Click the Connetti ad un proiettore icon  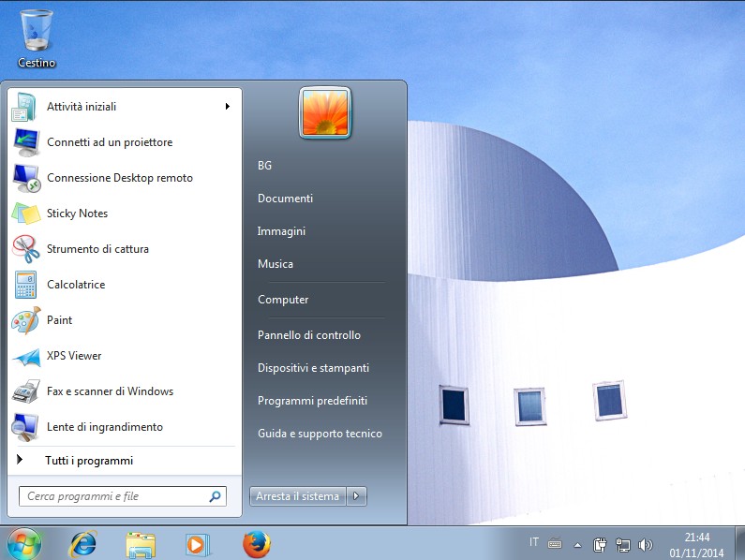26,142
